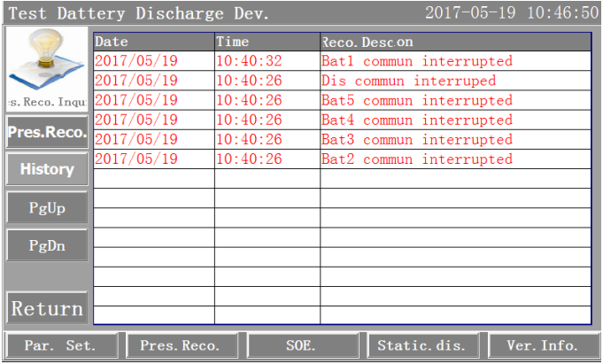603x364 pixels.
Task: Go to next page with PgDn
Action: coord(47,244)
